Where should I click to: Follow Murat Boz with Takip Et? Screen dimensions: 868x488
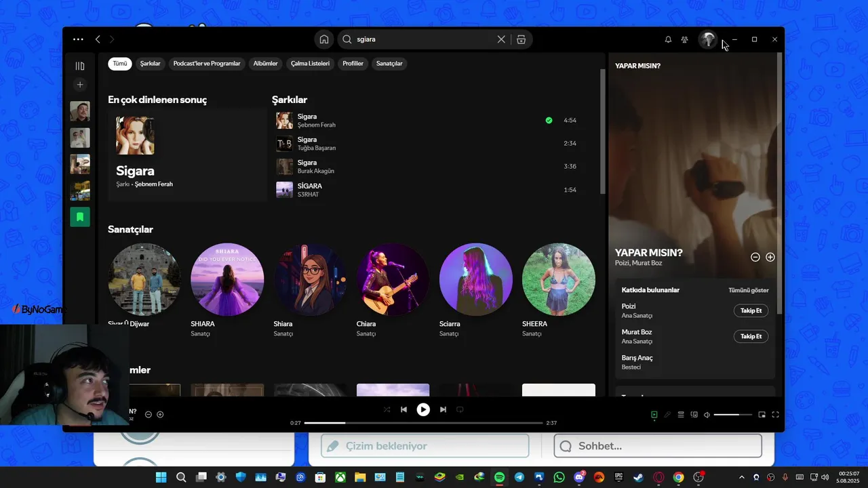(751, 336)
